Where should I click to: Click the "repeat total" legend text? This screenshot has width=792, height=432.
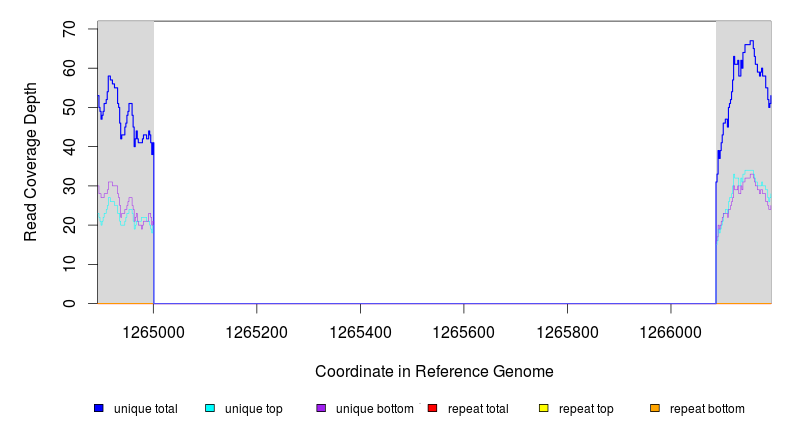tap(480, 408)
